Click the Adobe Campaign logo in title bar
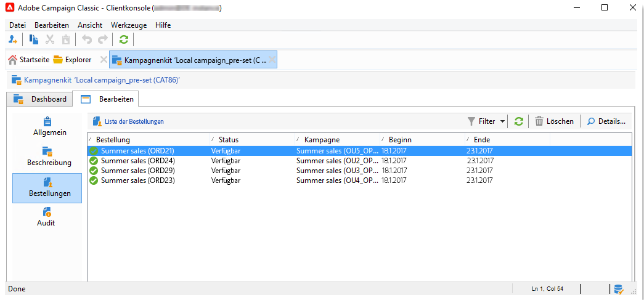Viewport: 644px width, 300px height. coord(9,7)
